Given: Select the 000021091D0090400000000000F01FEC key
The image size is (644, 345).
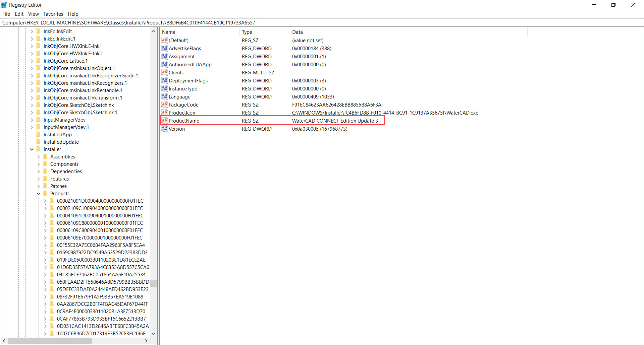Looking at the screenshot, I should (100, 201).
